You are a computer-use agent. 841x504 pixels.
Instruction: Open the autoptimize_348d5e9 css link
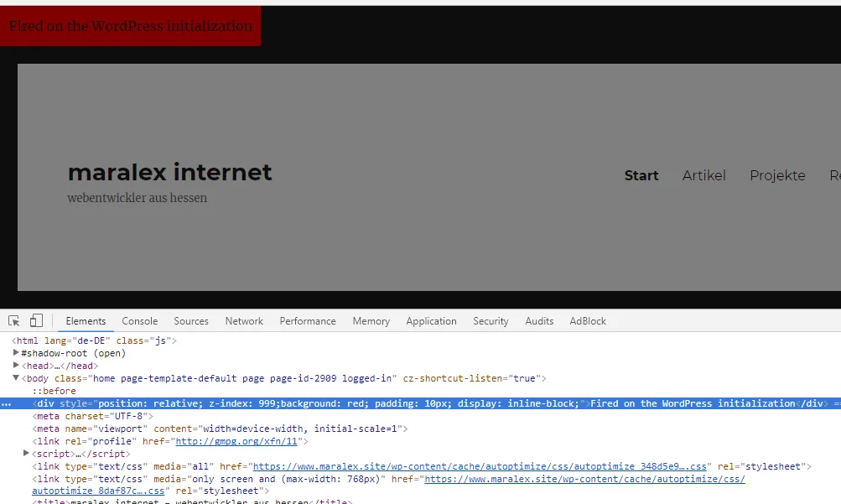point(480,466)
